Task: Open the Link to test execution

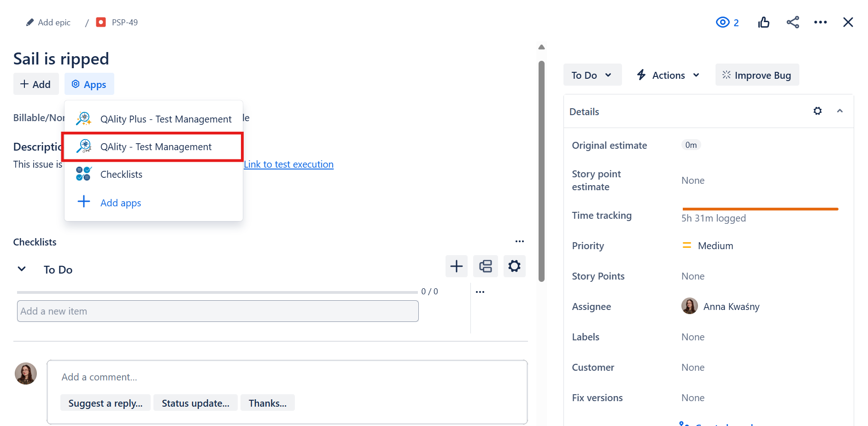Action: pyautogui.click(x=289, y=164)
